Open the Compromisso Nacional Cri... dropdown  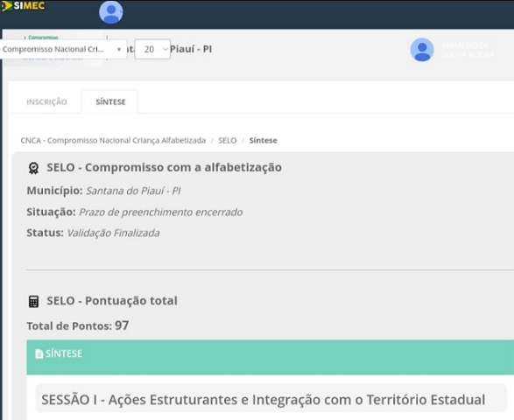(x=62, y=49)
